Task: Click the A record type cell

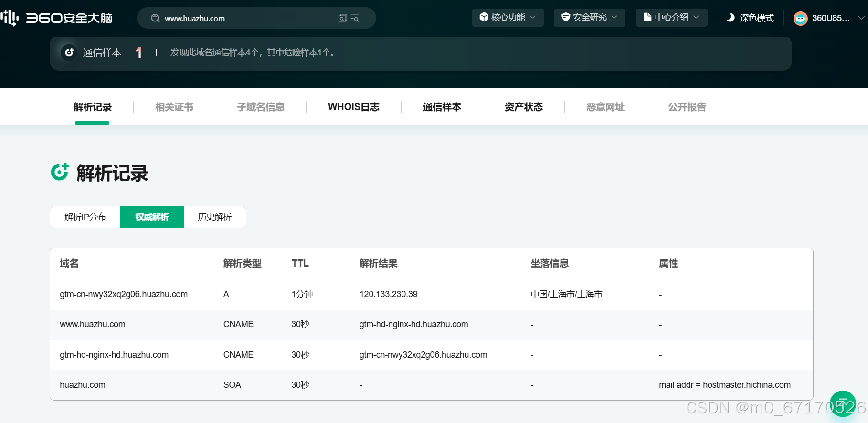Action: pyautogui.click(x=226, y=294)
